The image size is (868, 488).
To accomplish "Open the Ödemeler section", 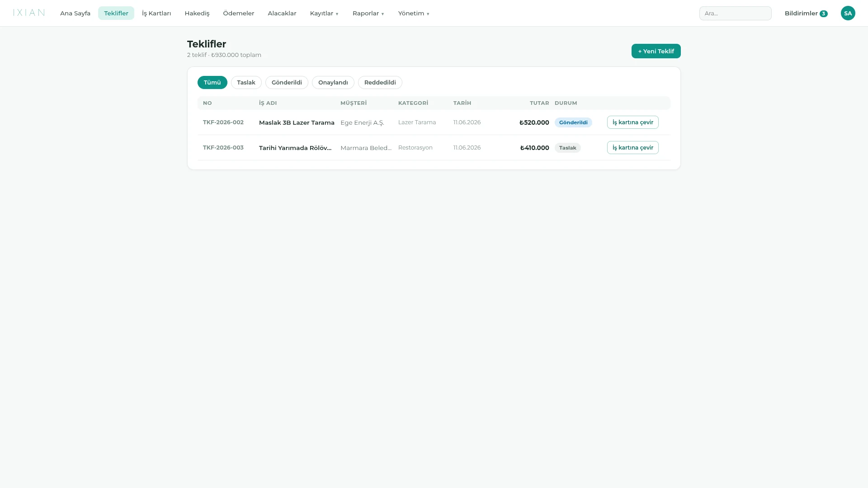I will click(239, 13).
